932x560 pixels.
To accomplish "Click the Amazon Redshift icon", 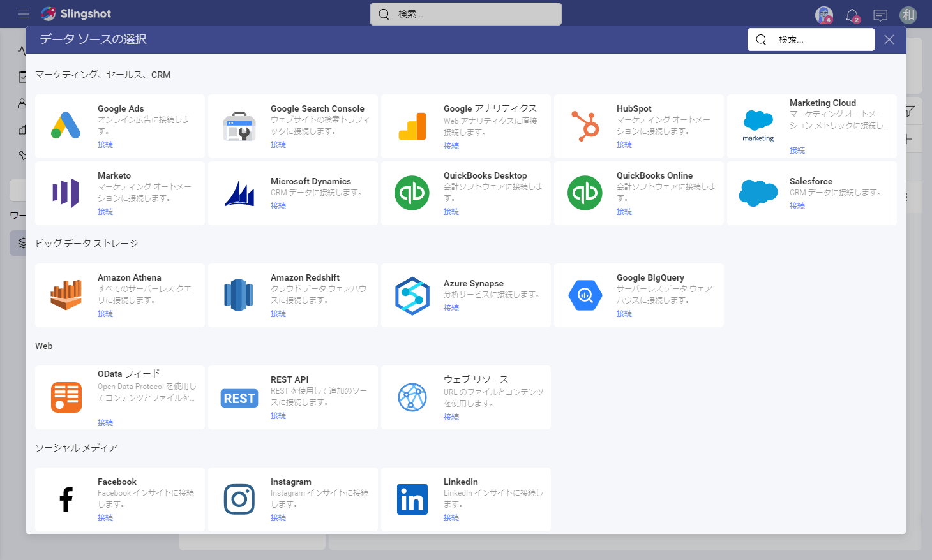I will coord(239,295).
